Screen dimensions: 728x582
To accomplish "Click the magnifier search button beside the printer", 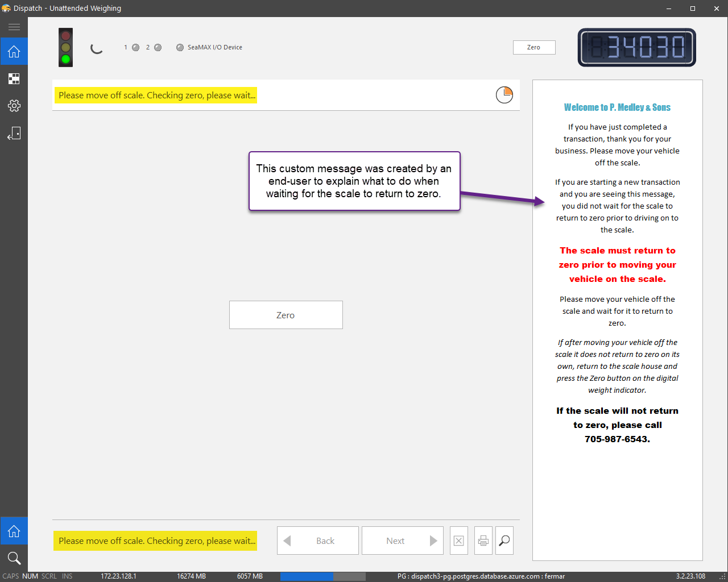I will click(504, 541).
